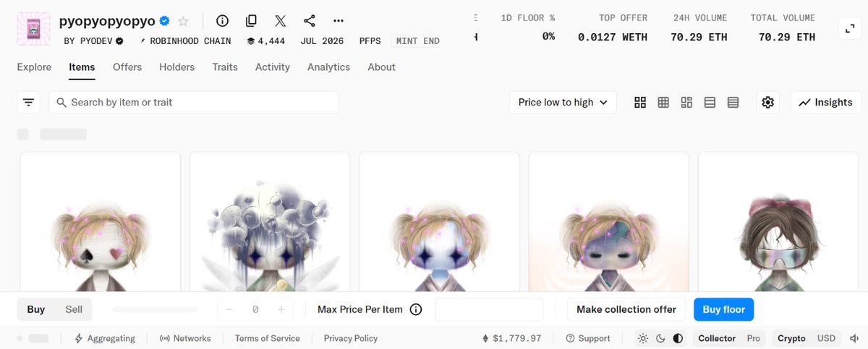Switch to list view layout

(x=710, y=103)
